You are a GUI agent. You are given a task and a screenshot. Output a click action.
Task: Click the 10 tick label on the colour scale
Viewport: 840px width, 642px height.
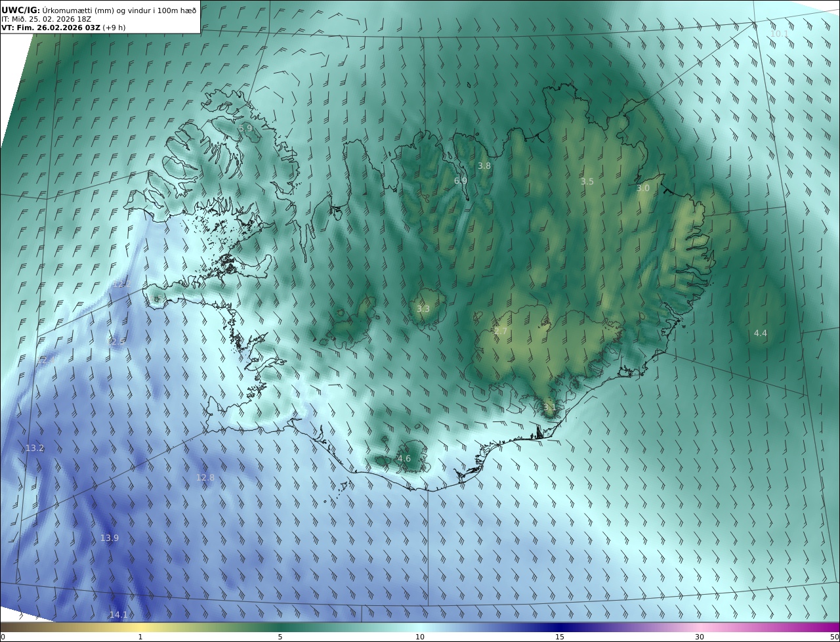pyautogui.click(x=420, y=637)
